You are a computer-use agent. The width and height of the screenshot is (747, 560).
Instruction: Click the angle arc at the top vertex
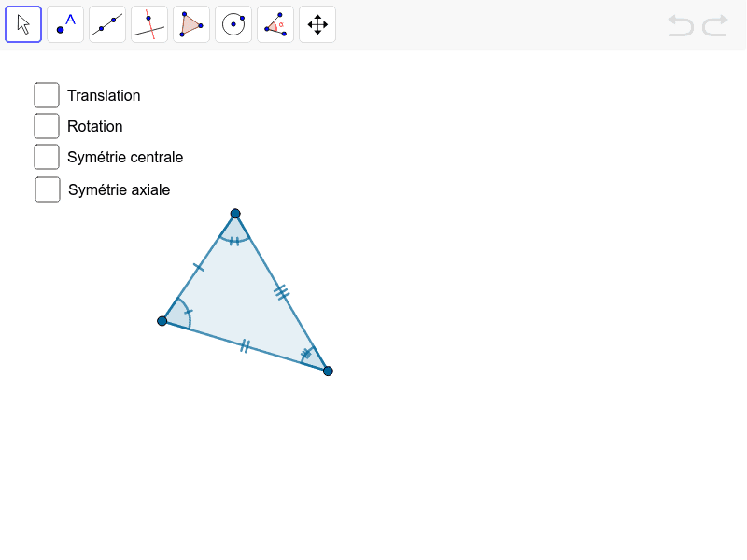point(234,241)
